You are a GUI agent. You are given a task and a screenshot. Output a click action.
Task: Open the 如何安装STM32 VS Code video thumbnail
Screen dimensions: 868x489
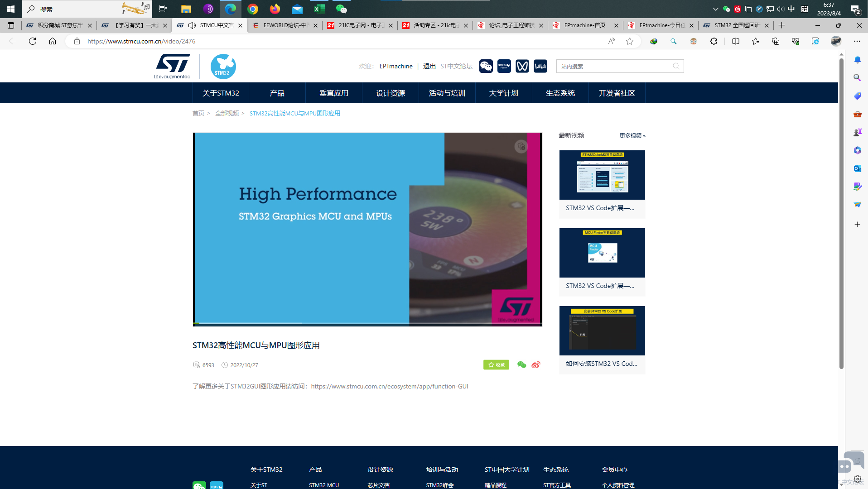602,331
